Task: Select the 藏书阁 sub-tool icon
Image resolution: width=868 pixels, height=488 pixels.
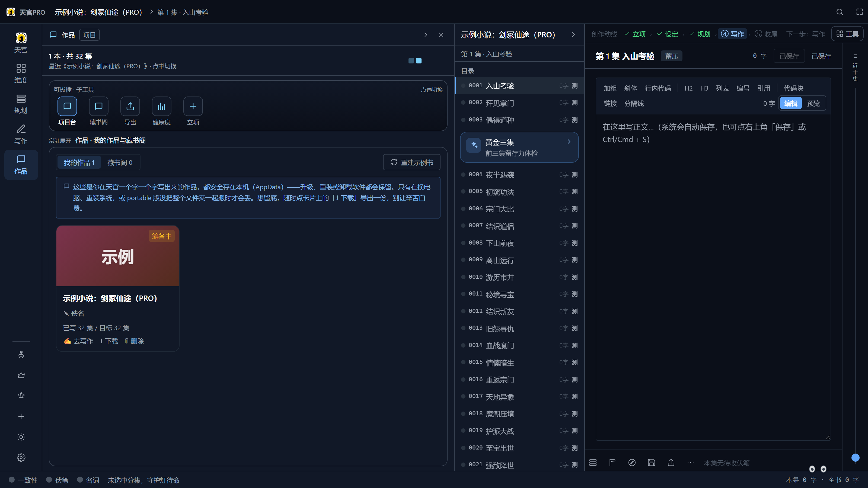Action: point(98,107)
